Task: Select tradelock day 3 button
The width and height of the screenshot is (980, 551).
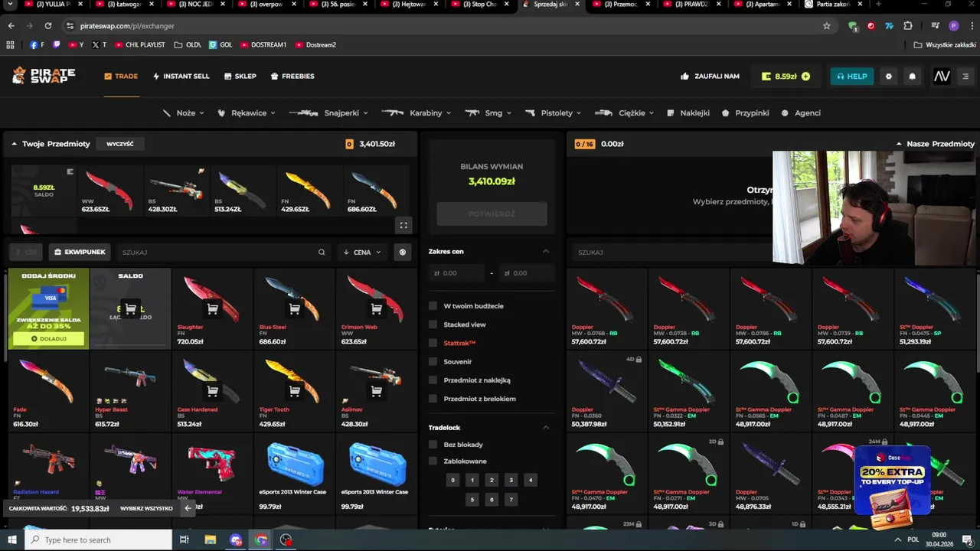Action: click(511, 480)
